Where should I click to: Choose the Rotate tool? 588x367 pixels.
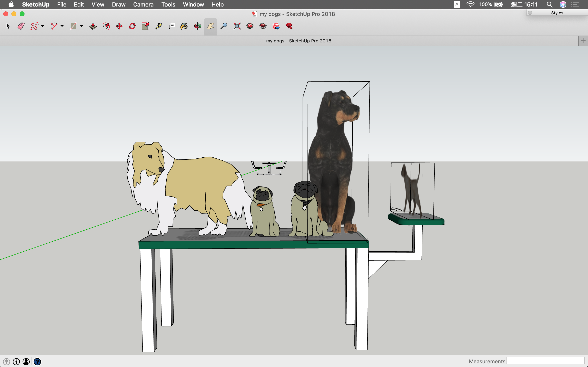click(x=132, y=26)
